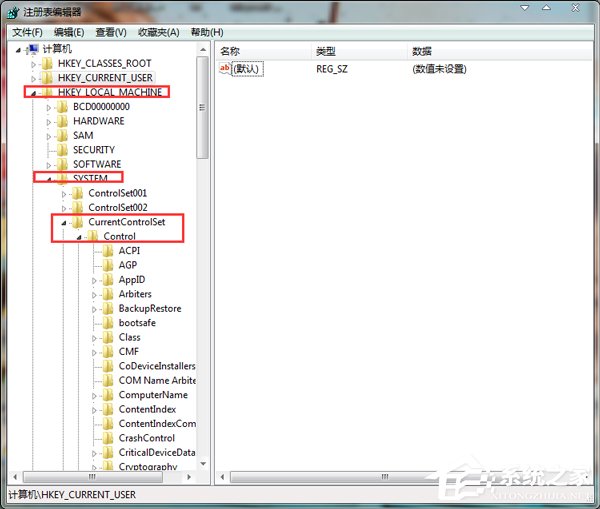Collapse the HKEY_LOCAL_MACHINE node arrow

tap(33, 93)
